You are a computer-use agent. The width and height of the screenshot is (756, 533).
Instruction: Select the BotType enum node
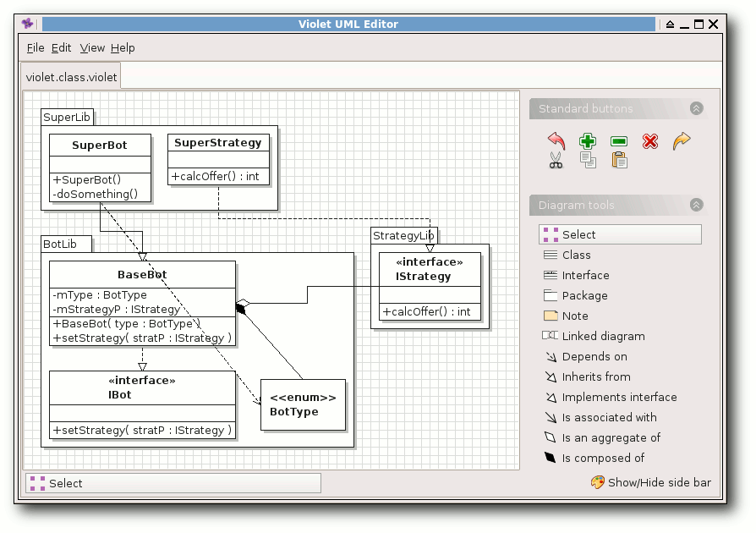click(x=303, y=404)
